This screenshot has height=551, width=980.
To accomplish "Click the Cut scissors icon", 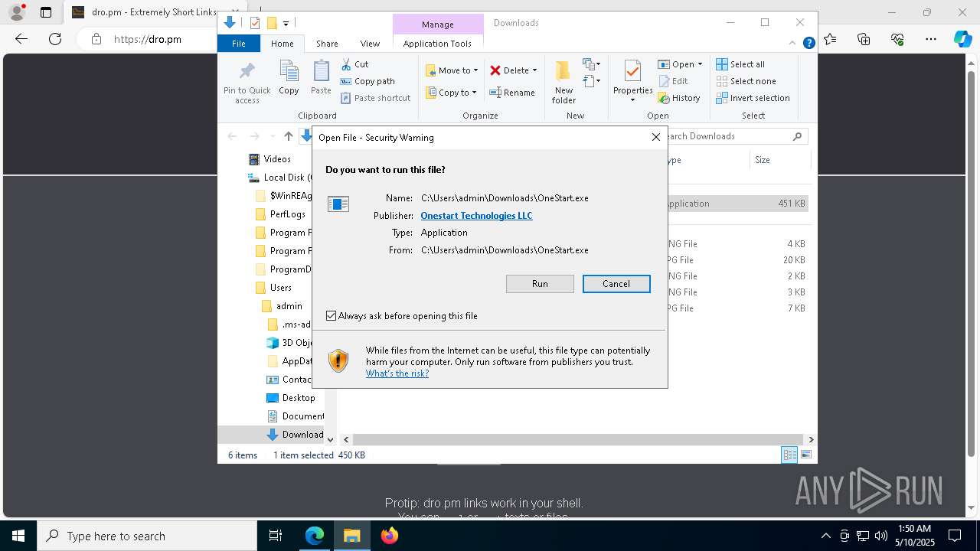I will pos(346,64).
